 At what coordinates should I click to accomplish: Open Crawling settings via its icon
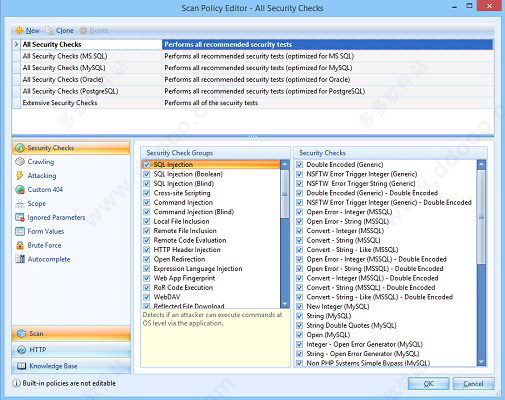point(20,162)
